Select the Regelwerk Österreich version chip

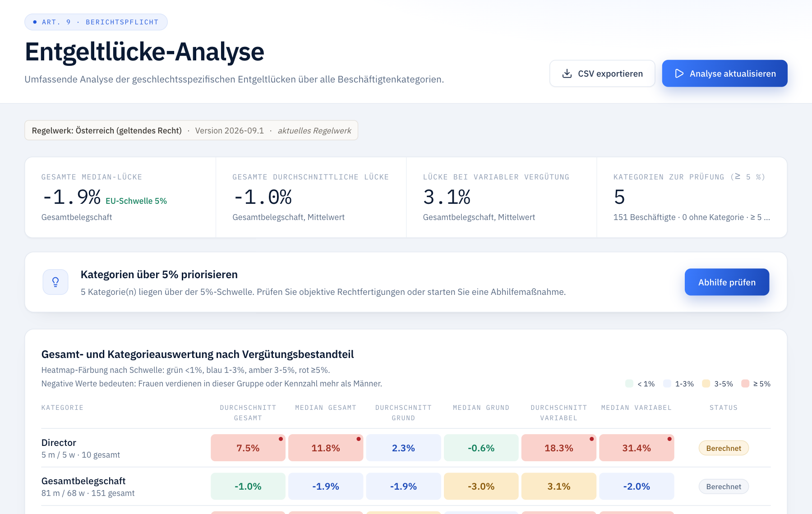coord(191,130)
